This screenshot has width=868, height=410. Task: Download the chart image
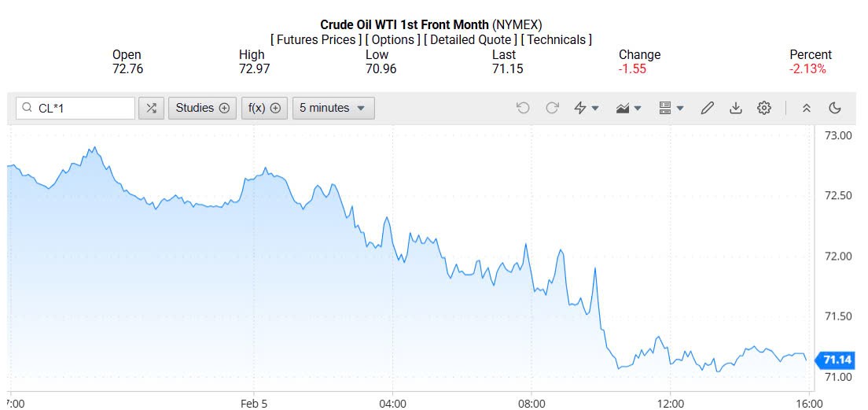[x=736, y=108]
